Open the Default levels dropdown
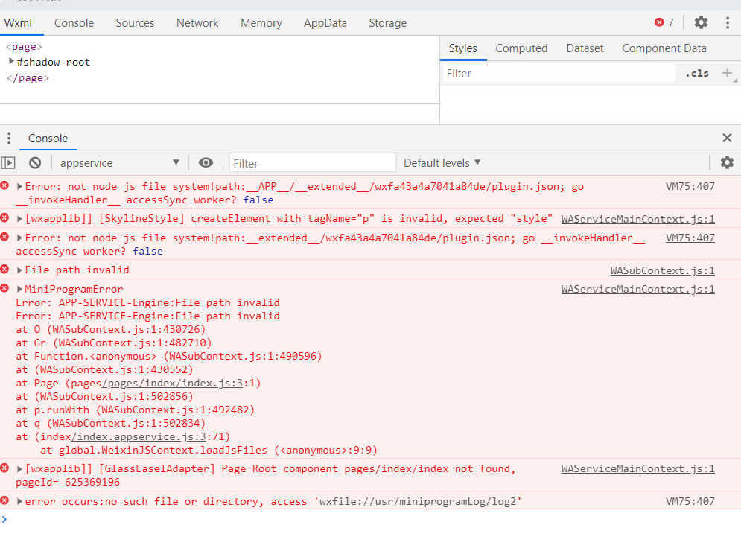This screenshot has width=741, height=560. coord(442,162)
